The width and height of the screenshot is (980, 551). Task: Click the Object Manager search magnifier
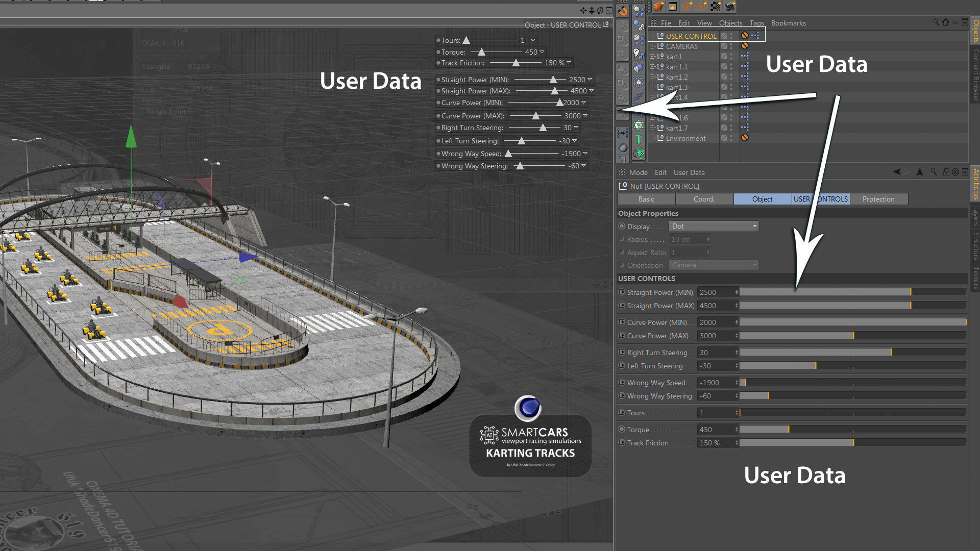(x=936, y=22)
